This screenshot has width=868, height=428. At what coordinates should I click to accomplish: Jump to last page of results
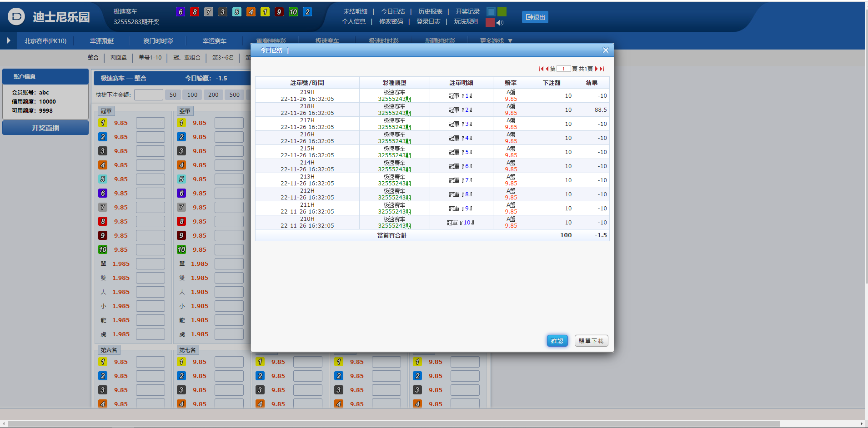click(x=602, y=69)
